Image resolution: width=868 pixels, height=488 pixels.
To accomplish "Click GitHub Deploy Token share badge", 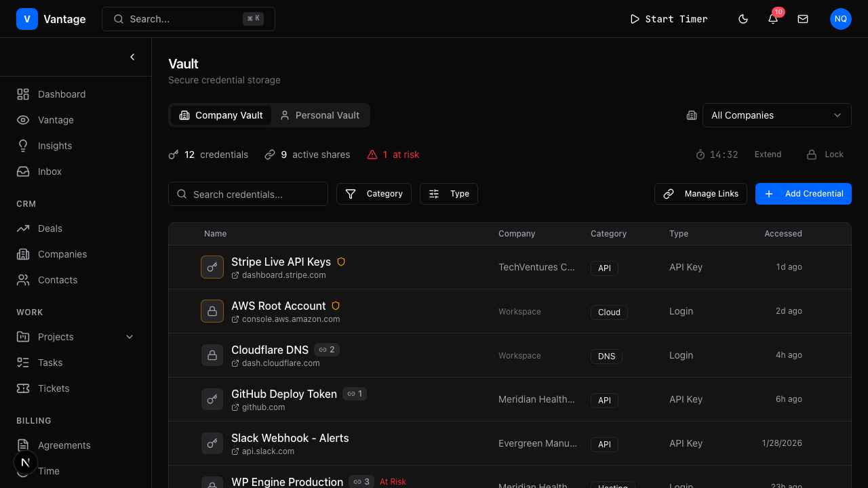I will click(x=355, y=394).
